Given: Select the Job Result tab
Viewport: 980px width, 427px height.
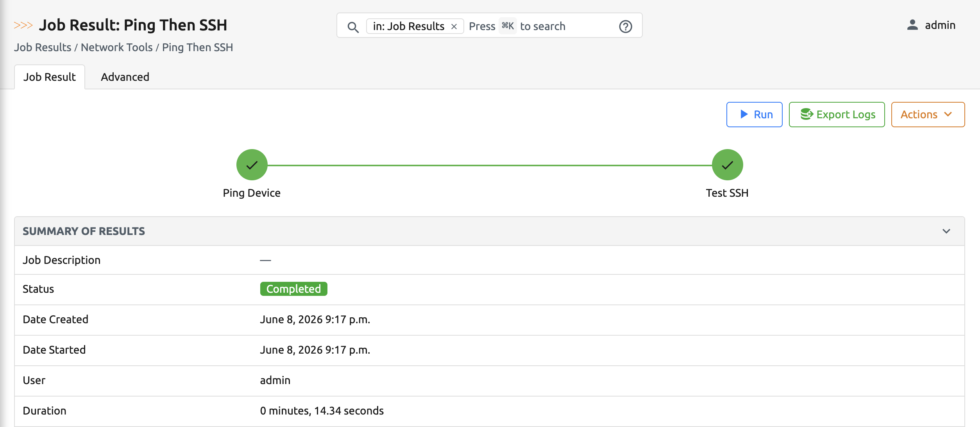Looking at the screenshot, I should pos(50,77).
